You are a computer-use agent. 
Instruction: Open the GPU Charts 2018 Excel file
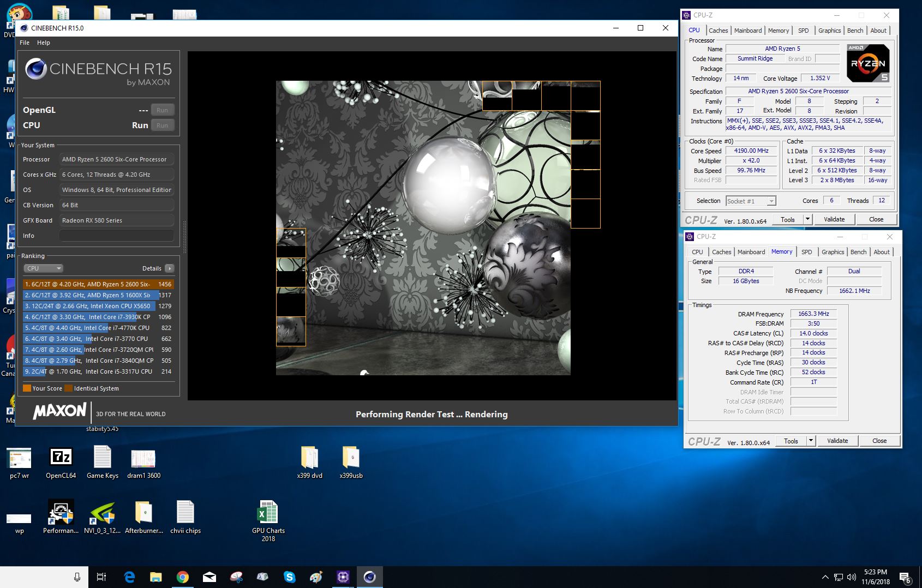point(268,521)
